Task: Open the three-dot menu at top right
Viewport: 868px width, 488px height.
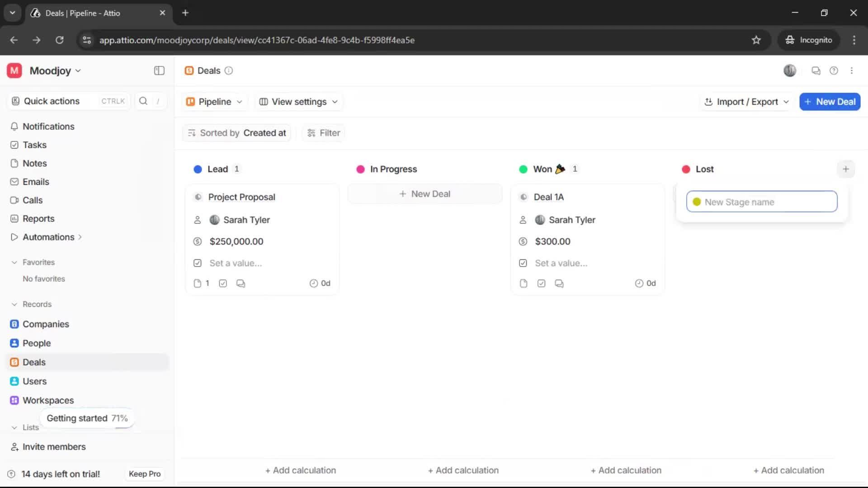Action: point(852,70)
